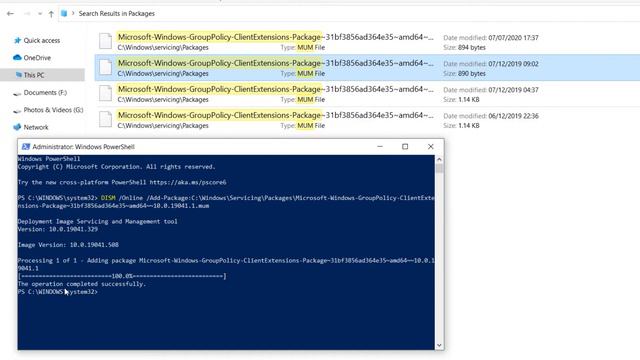Click the Quick access star icon
The width and height of the screenshot is (640, 360).
(x=17, y=40)
